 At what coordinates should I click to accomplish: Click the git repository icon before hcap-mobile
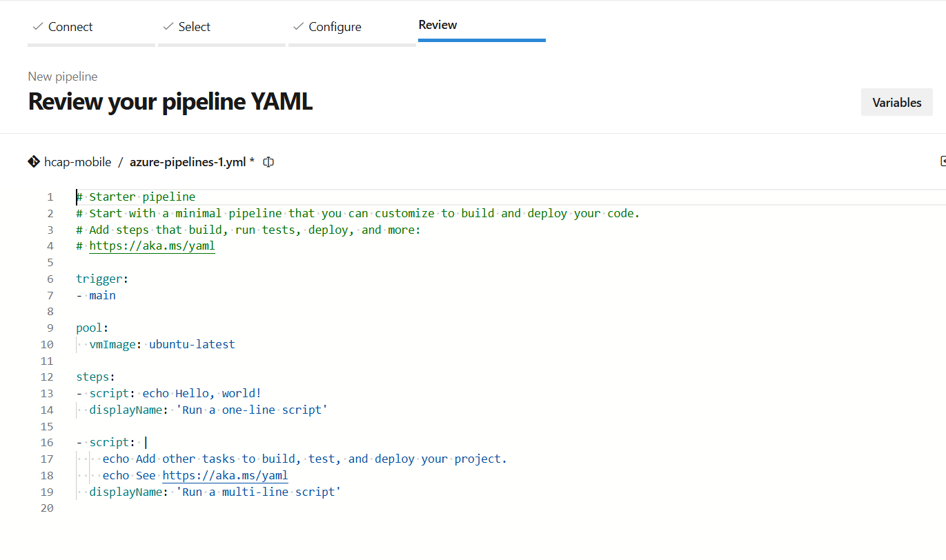33,162
